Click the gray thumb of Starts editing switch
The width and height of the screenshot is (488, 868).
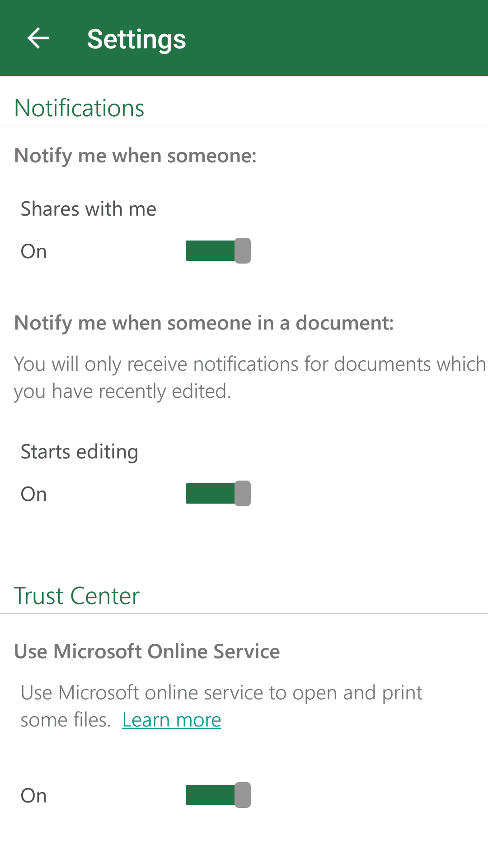click(243, 494)
